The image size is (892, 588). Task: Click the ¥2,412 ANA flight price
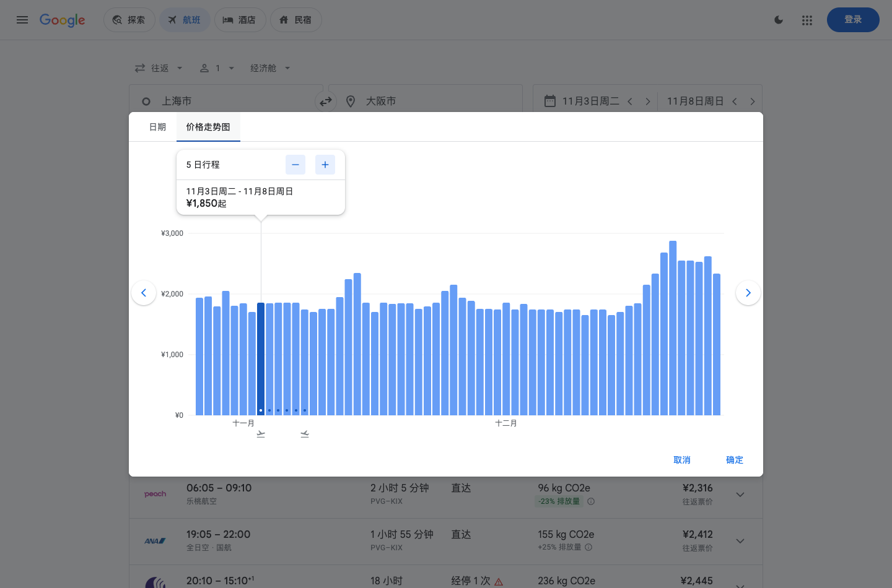(697, 534)
